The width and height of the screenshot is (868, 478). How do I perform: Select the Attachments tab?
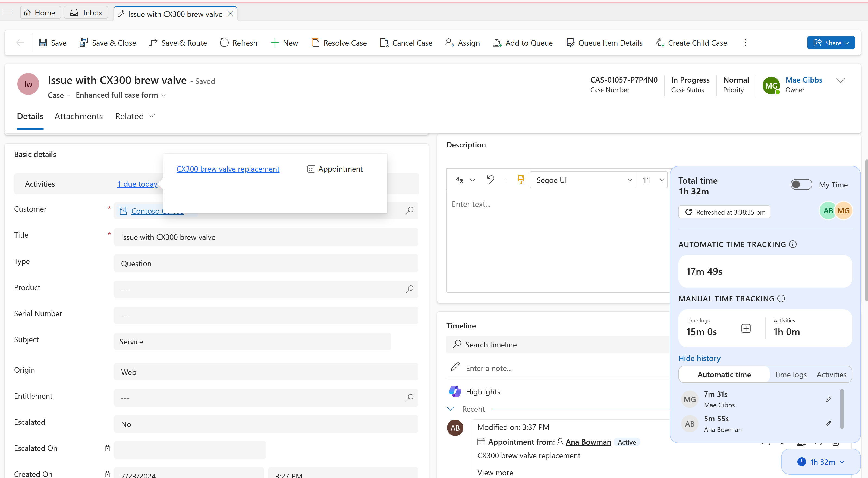point(79,116)
